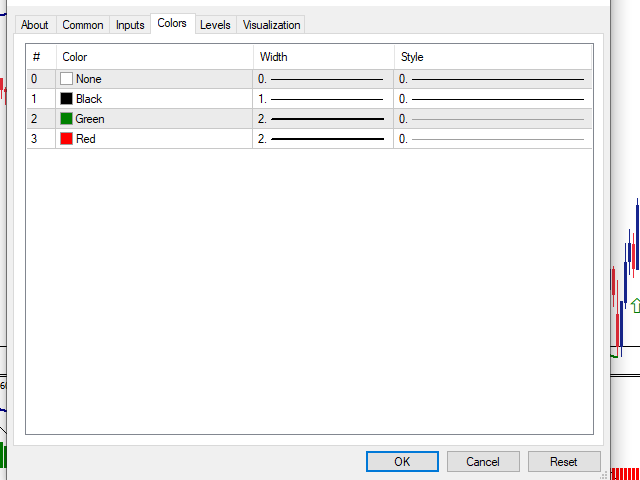Click the Style column header
Image resolution: width=640 pixels, height=480 pixels.
click(493, 57)
